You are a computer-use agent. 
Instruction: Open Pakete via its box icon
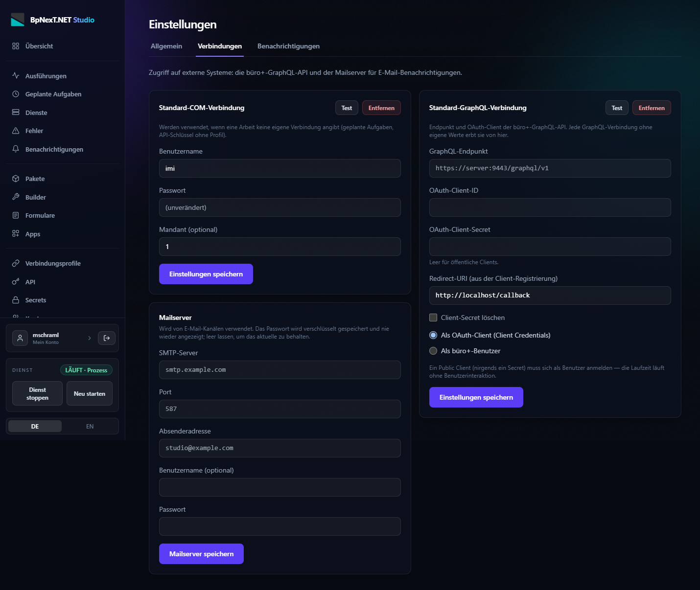16,179
